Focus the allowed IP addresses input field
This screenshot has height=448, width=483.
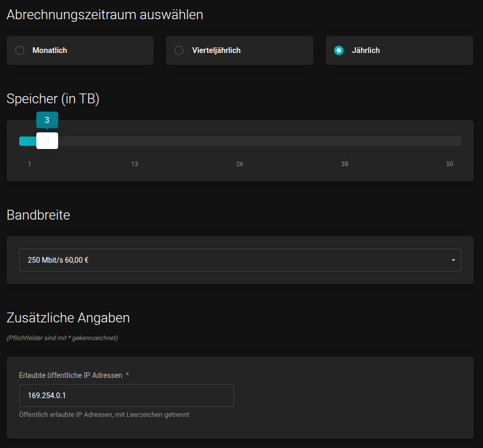click(126, 396)
